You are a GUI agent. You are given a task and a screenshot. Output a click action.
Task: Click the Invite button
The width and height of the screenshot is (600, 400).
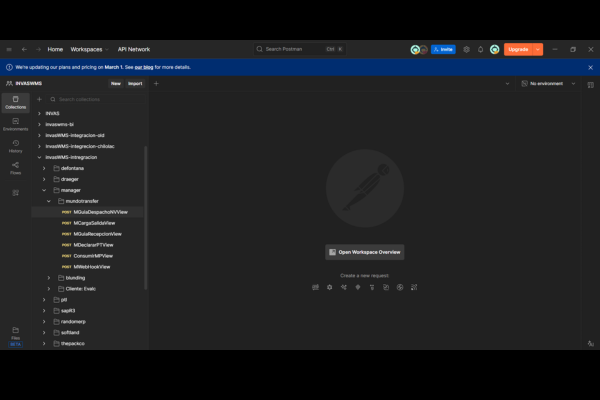click(443, 49)
